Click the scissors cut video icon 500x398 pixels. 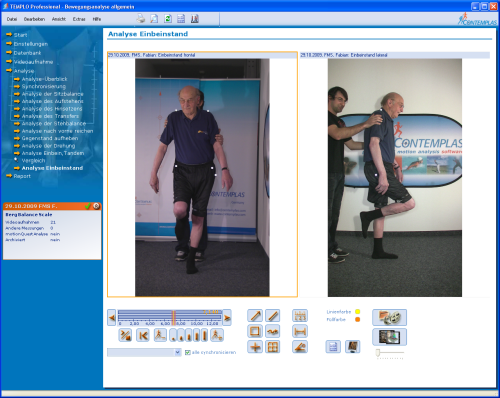[x=125, y=335]
